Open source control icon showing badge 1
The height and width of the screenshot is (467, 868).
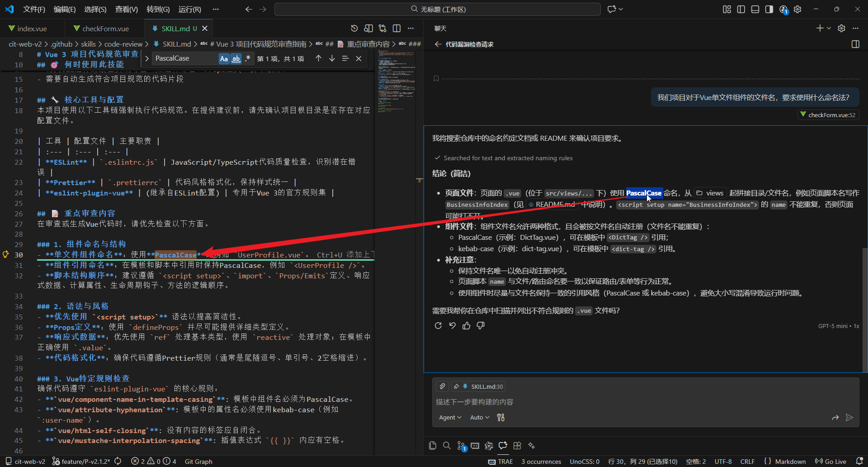coord(461,446)
